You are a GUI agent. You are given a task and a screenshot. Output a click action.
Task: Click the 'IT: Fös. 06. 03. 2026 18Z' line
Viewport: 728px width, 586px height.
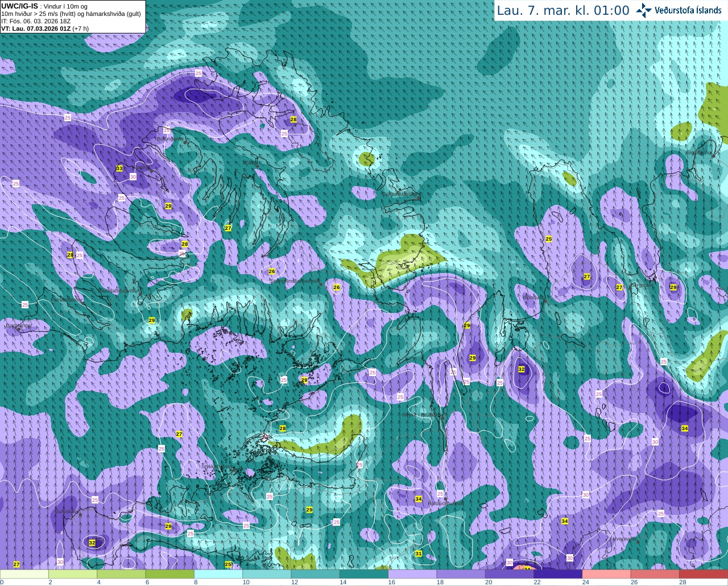coord(36,21)
